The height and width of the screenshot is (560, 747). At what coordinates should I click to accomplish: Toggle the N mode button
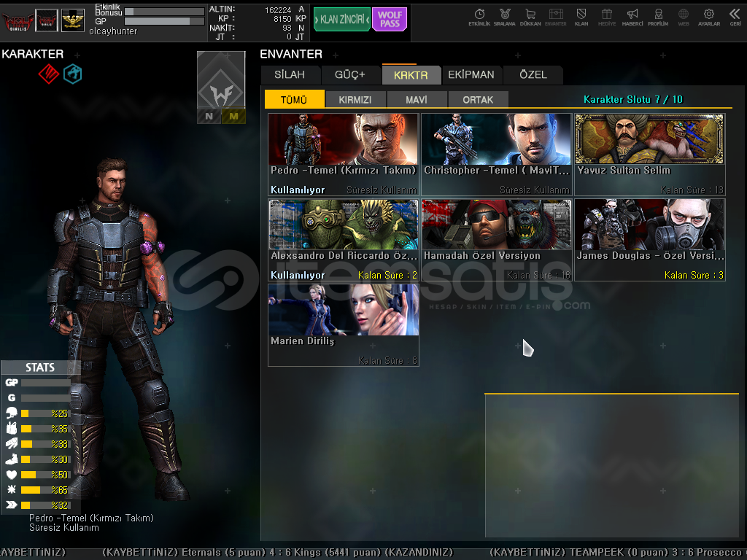click(x=209, y=116)
